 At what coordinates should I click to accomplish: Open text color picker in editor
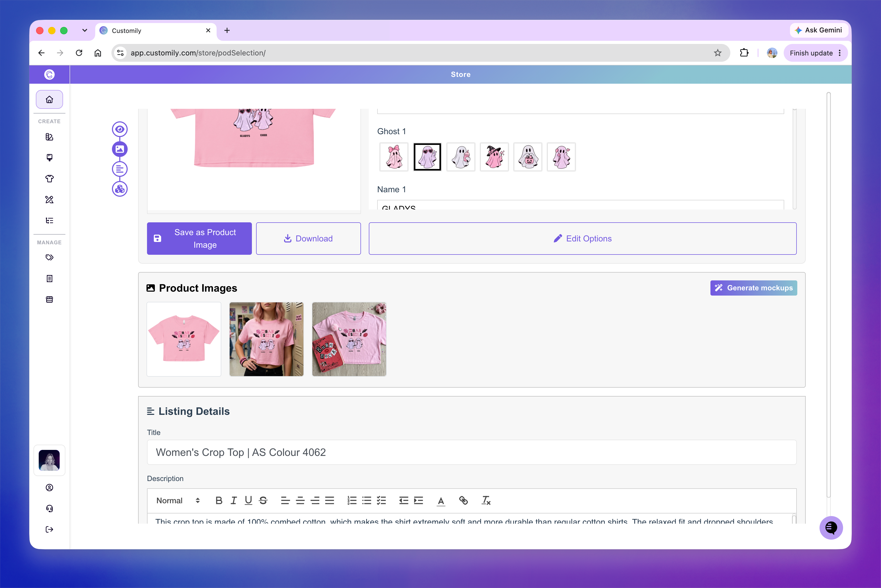[441, 501]
